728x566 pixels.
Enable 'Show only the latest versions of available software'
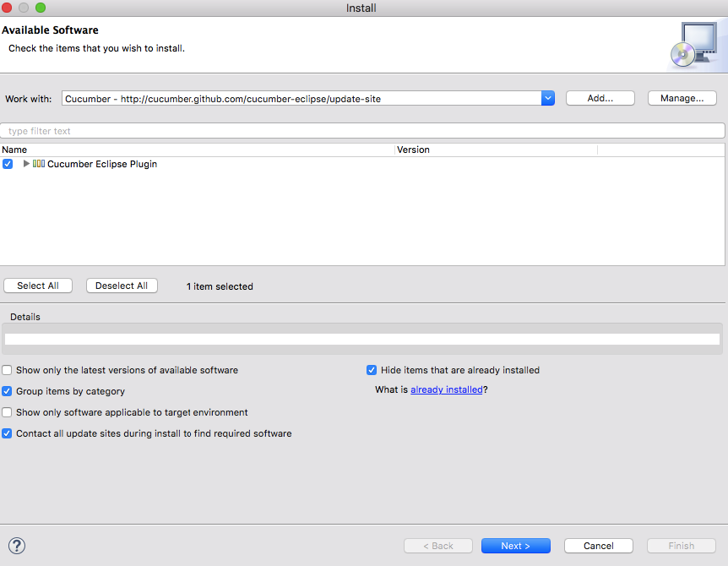tap(7, 370)
